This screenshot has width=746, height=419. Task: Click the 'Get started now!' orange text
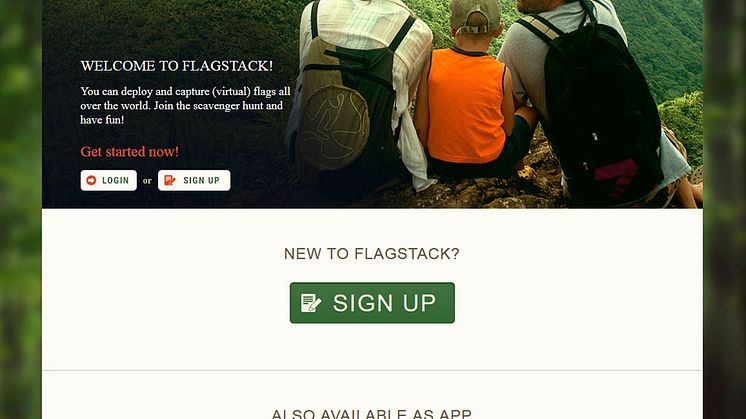click(129, 152)
